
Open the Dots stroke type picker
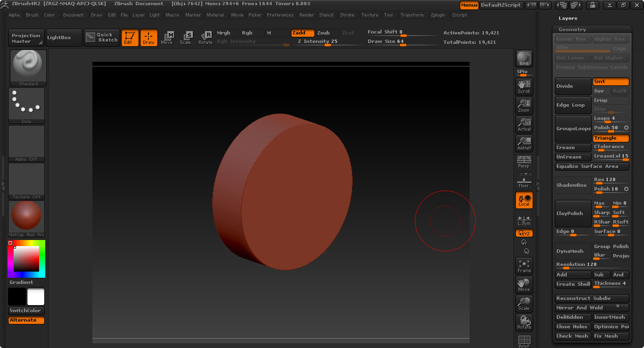click(26, 106)
